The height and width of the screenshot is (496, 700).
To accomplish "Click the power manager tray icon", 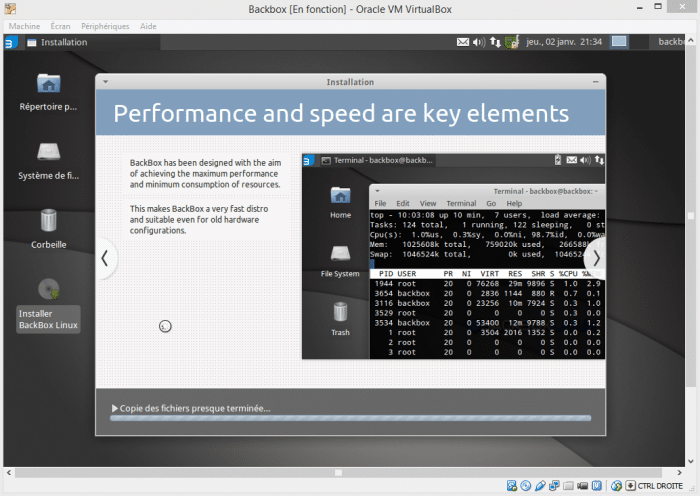I will [x=512, y=42].
